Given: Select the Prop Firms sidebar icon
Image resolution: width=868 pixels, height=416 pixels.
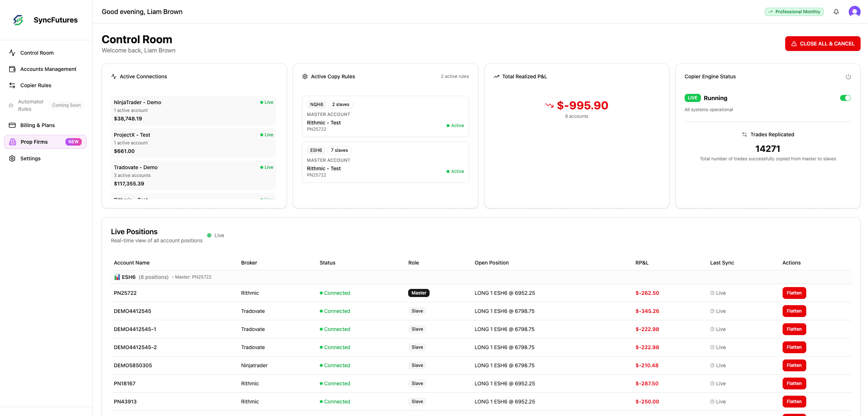Looking at the screenshot, I should click(13, 142).
